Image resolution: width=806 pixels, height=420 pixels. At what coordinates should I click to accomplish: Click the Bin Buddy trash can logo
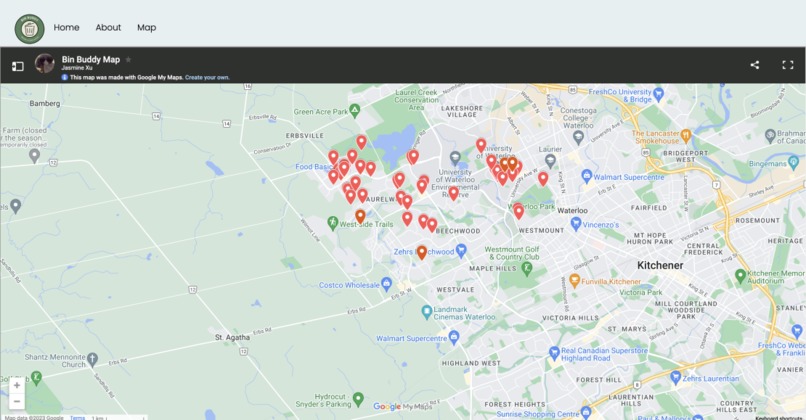[29, 29]
